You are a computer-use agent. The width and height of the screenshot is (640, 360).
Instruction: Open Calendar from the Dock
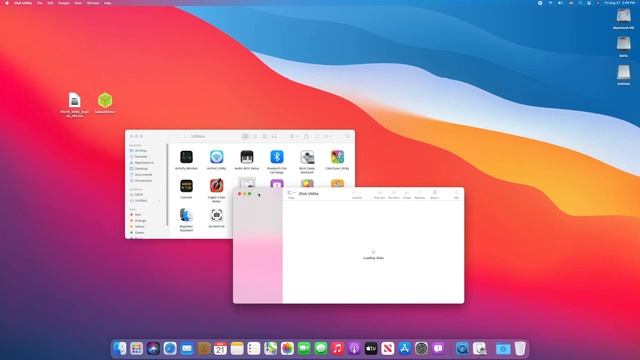coord(220,348)
